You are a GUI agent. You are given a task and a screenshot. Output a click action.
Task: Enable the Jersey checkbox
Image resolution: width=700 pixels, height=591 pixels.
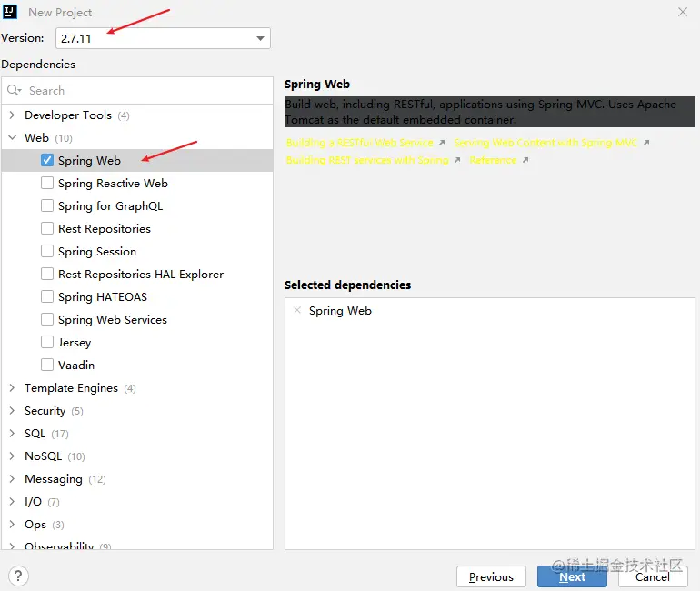pyautogui.click(x=47, y=343)
